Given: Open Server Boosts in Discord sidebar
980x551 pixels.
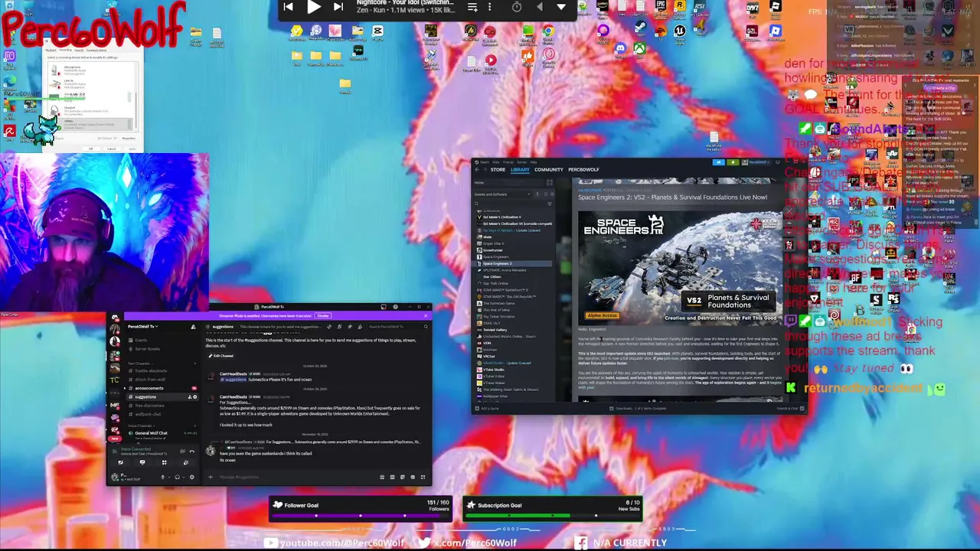Looking at the screenshot, I should coord(147,349).
